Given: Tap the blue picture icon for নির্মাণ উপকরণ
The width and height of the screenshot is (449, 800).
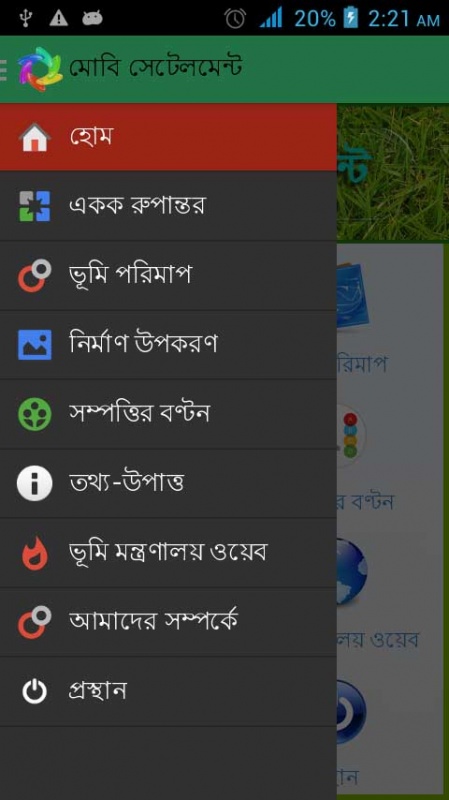Looking at the screenshot, I should tap(35, 344).
